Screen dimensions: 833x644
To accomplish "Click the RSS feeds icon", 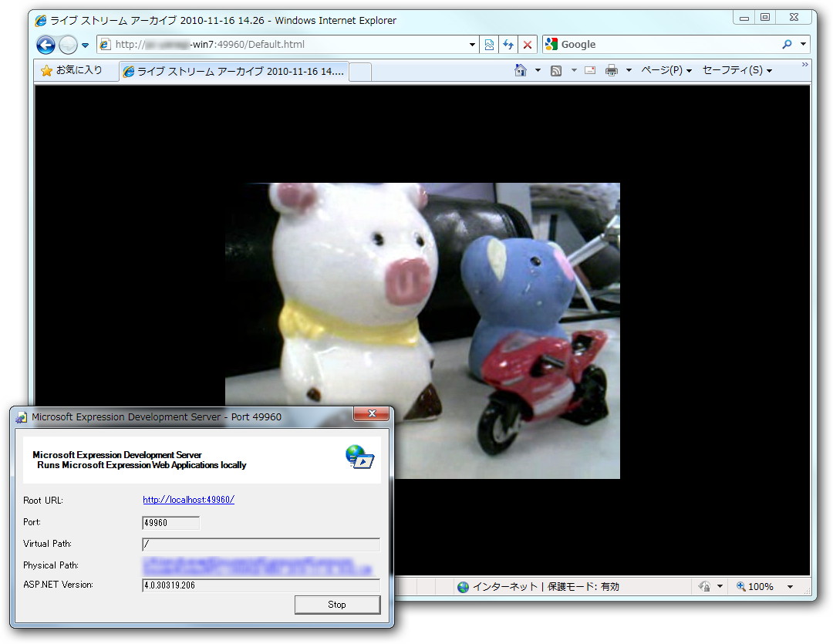I will [x=555, y=71].
